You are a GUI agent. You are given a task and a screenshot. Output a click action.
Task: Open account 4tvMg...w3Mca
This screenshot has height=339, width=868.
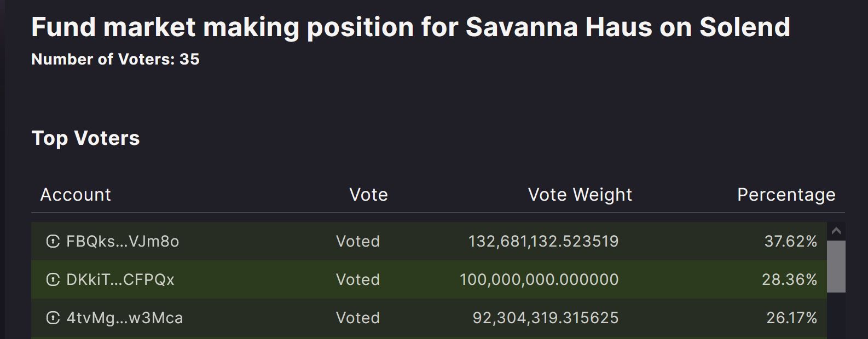[x=125, y=318]
